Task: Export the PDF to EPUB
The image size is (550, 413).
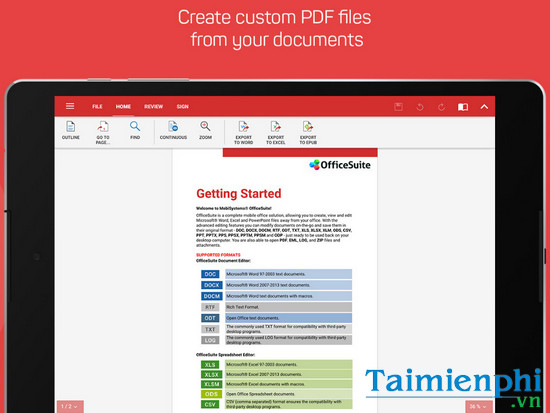Action: (308, 133)
